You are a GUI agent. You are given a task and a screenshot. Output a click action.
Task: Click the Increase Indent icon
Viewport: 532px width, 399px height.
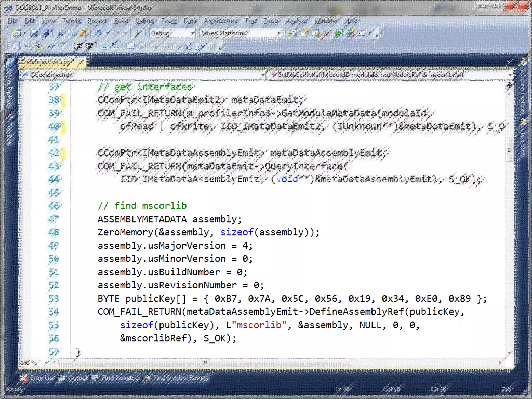tap(90, 46)
